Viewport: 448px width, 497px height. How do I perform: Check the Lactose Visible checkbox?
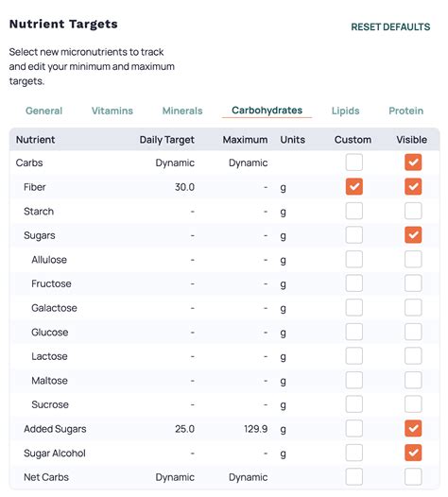[x=413, y=355]
